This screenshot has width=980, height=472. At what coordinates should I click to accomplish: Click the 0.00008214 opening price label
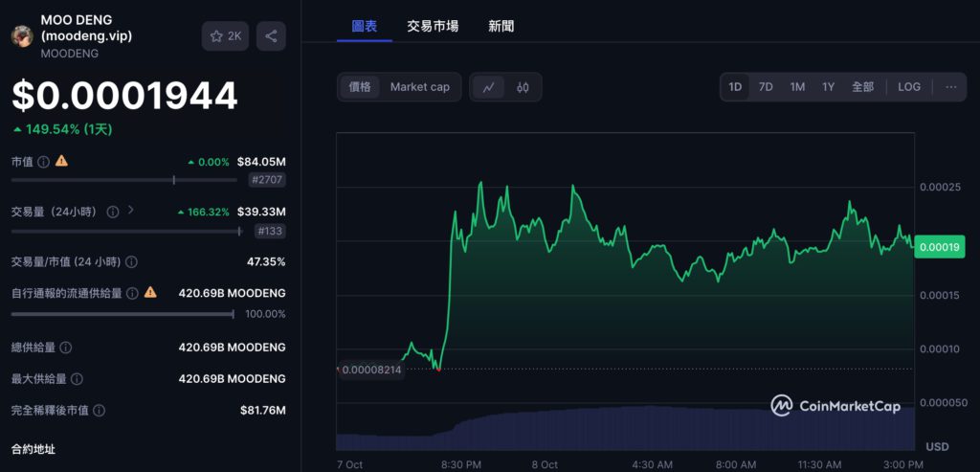click(370, 370)
